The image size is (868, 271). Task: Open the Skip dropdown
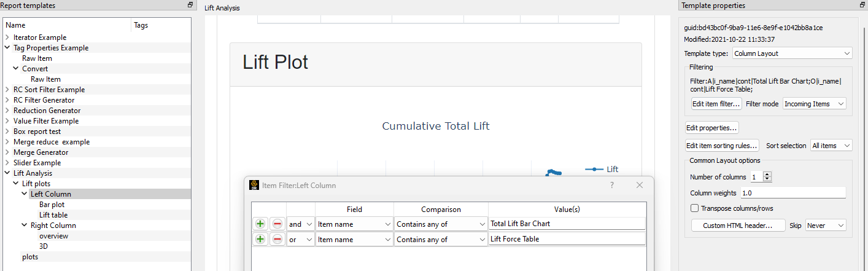pos(826,226)
